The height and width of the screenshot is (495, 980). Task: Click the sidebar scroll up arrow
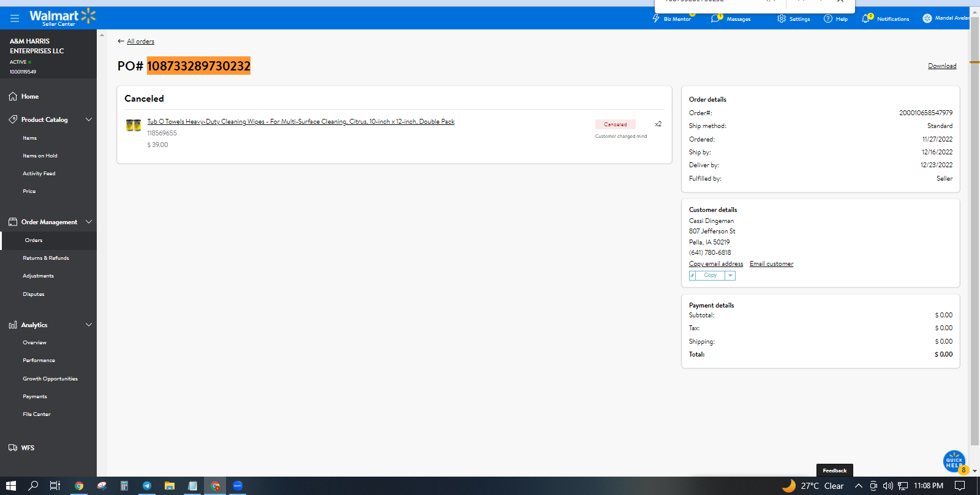pyautogui.click(x=102, y=35)
